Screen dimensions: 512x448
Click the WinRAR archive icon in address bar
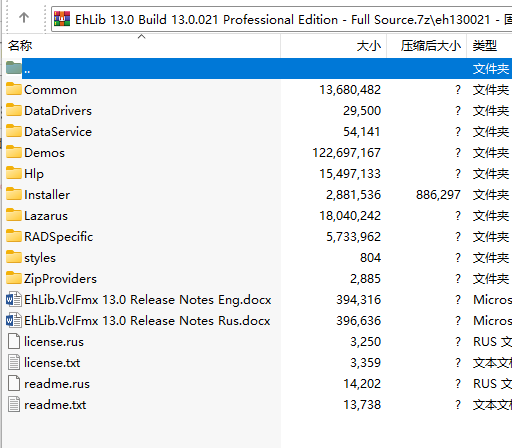(62, 19)
